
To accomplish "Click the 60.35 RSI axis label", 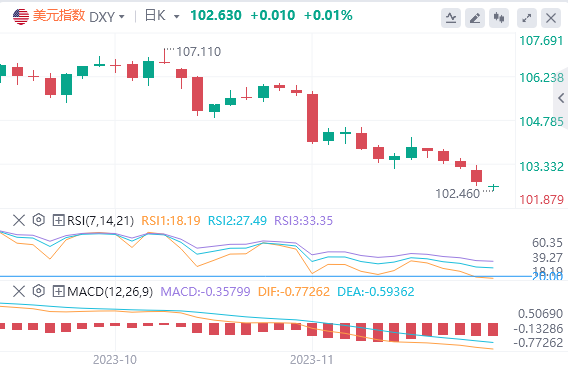I will [547, 242].
